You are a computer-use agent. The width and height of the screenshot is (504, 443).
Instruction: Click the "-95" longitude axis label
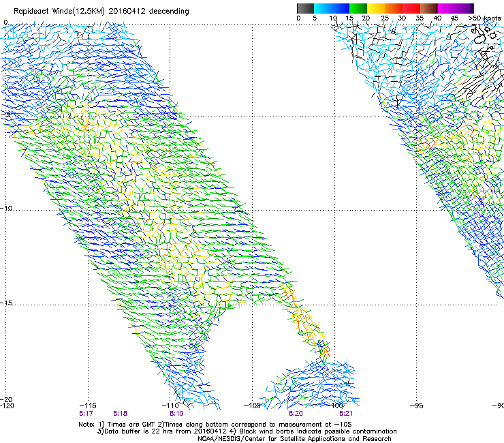417,406
